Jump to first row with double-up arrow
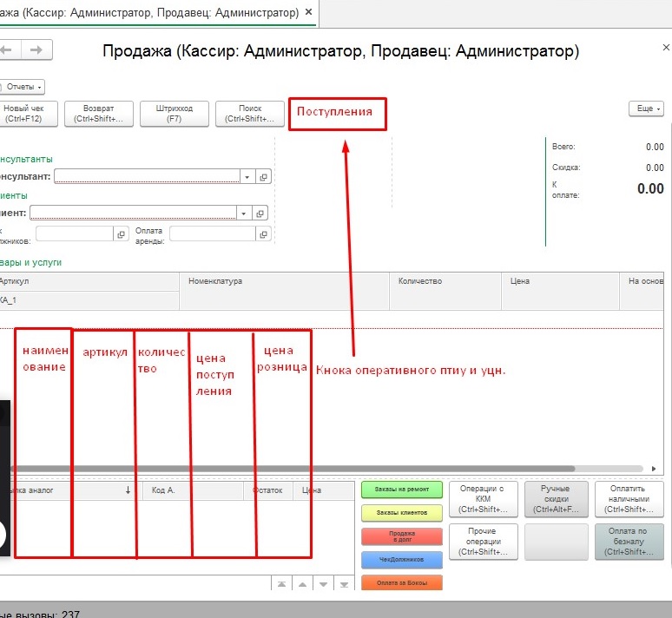The width and height of the screenshot is (672, 618). [281, 585]
